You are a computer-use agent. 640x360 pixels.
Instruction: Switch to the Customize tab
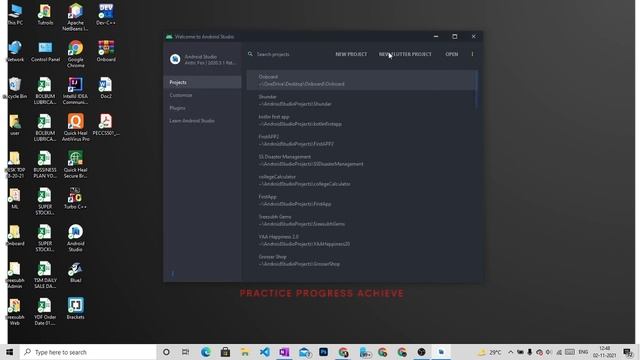point(202,95)
